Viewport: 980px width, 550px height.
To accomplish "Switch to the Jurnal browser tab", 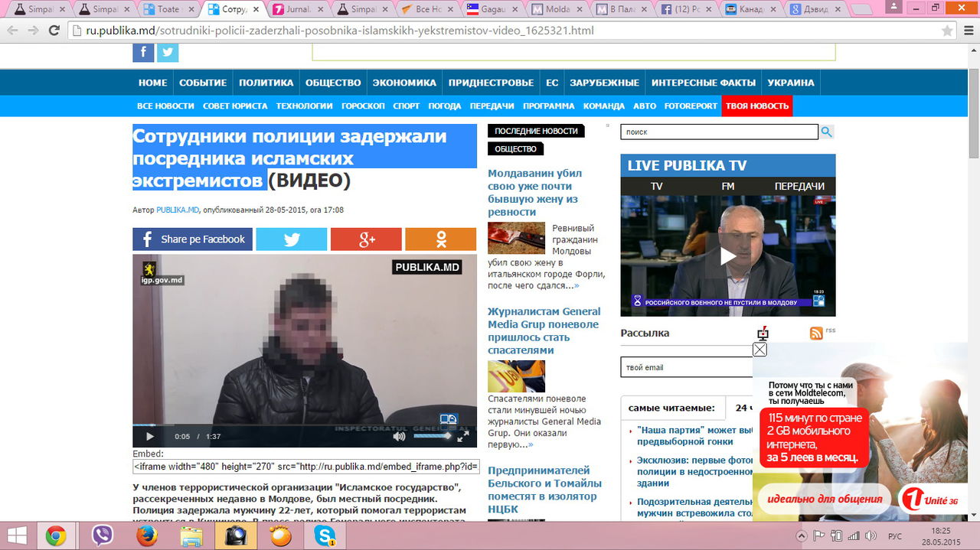I will [x=300, y=9].
